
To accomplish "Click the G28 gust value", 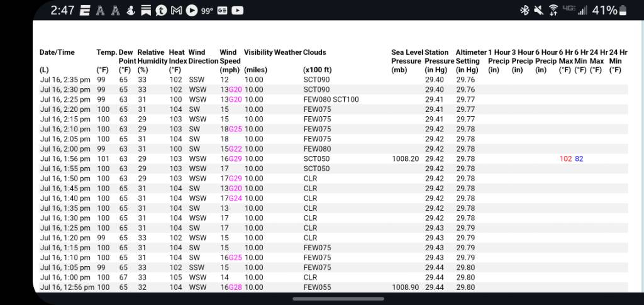I will tap(235, 287).
